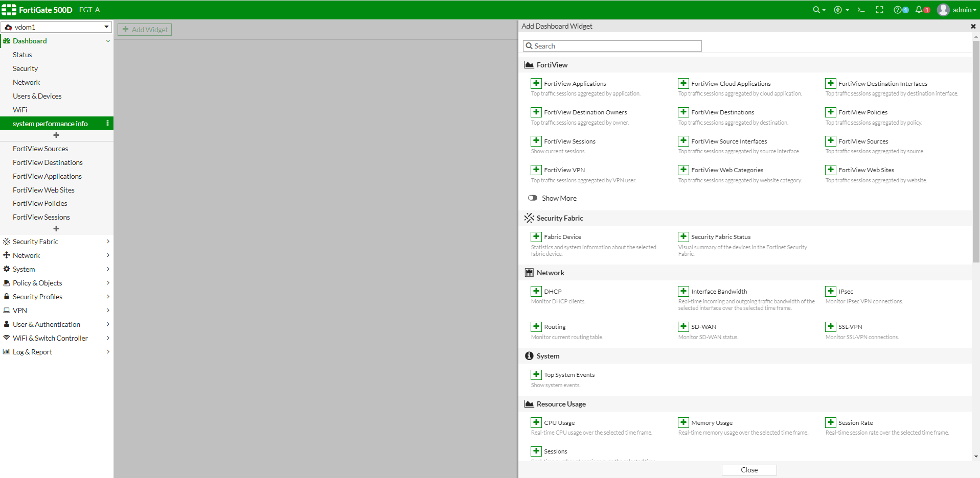Collapse the Dashboard menu section
The image size is (980, 478).
click(56, 41)
